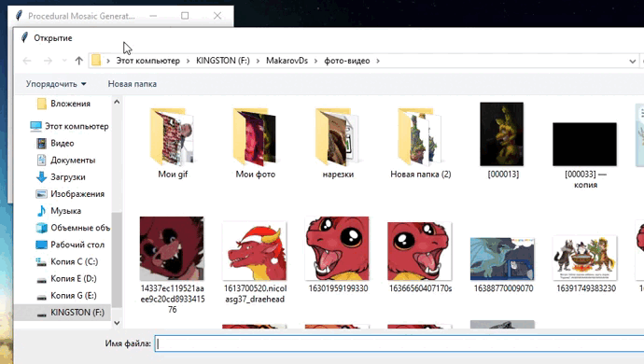Click the sidebar vertical scrollbar thumb

(x=117, y=259)
